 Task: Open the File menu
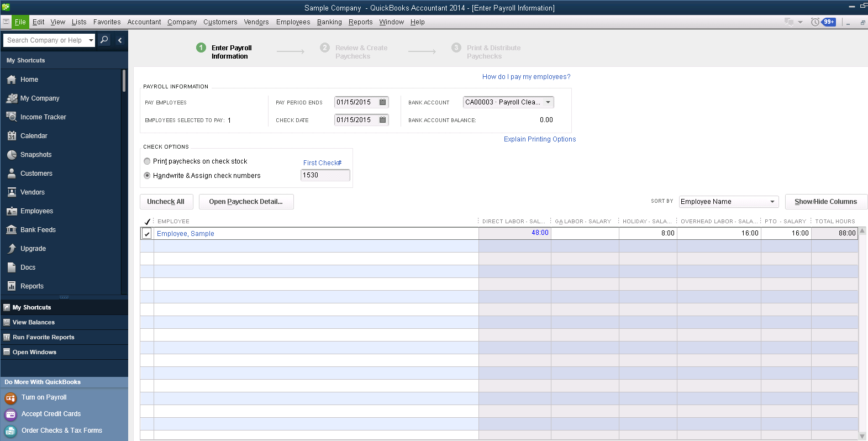coord(20,22)
